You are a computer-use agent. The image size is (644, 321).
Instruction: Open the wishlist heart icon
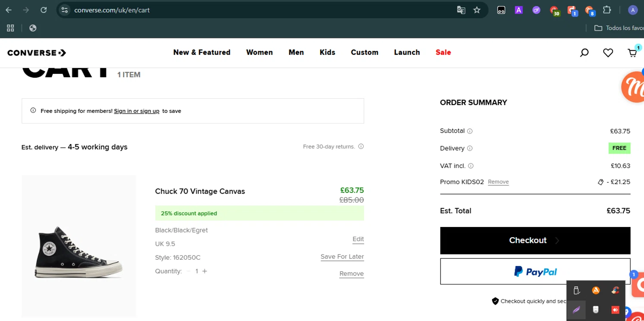(608, 53)
